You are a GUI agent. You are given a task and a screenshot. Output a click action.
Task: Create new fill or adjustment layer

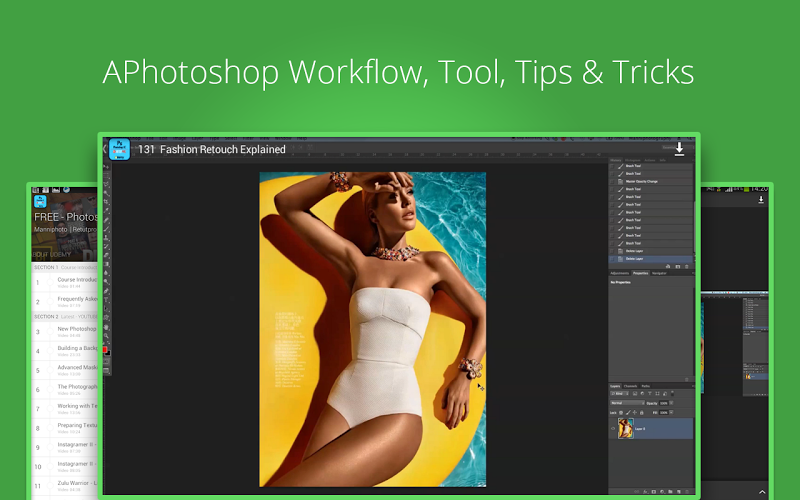(x=662, y=491)
